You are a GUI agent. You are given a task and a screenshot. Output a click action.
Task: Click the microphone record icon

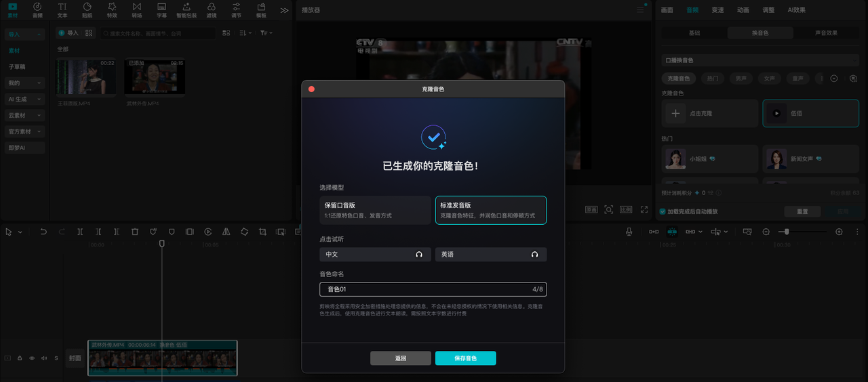[629, 232]
